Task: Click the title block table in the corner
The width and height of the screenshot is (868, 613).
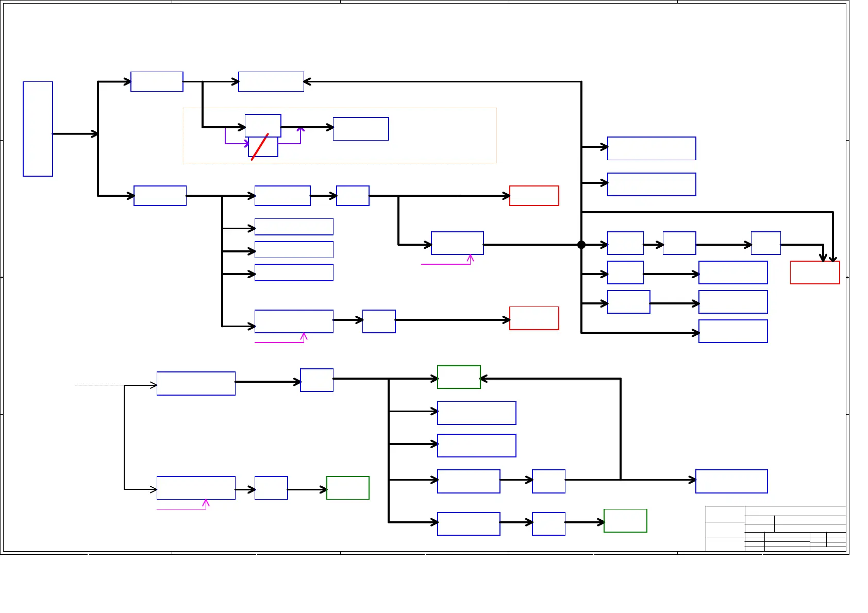Action: (x=776, y=529)
